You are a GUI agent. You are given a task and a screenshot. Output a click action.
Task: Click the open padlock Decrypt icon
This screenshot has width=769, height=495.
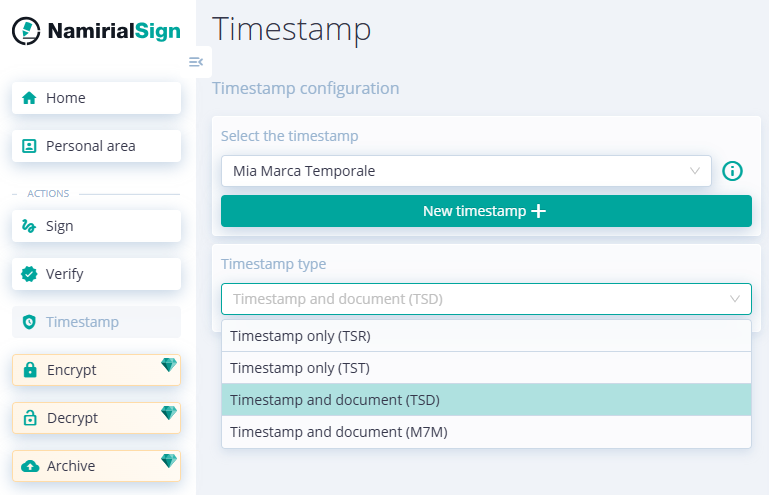coord(30,417)
